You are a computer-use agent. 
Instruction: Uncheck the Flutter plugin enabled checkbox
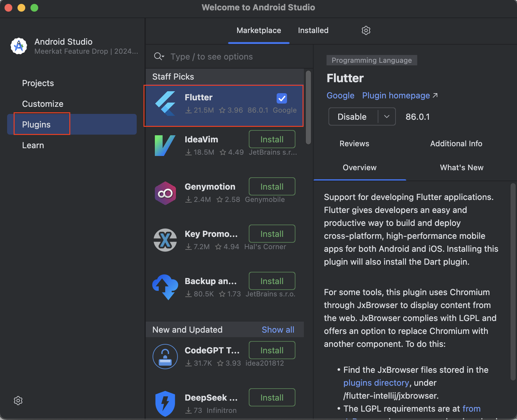(282, 98)
